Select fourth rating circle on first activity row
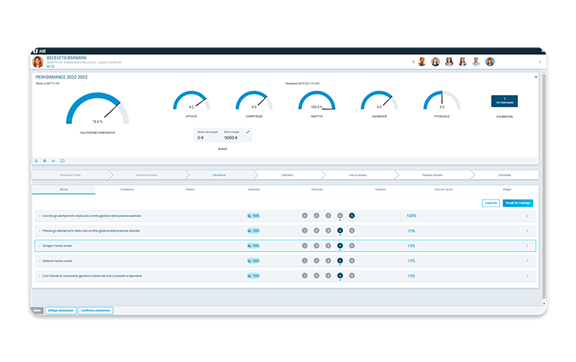Image resolution: width=576 pixels, height=362 pixels. click(x=340, y=215)
